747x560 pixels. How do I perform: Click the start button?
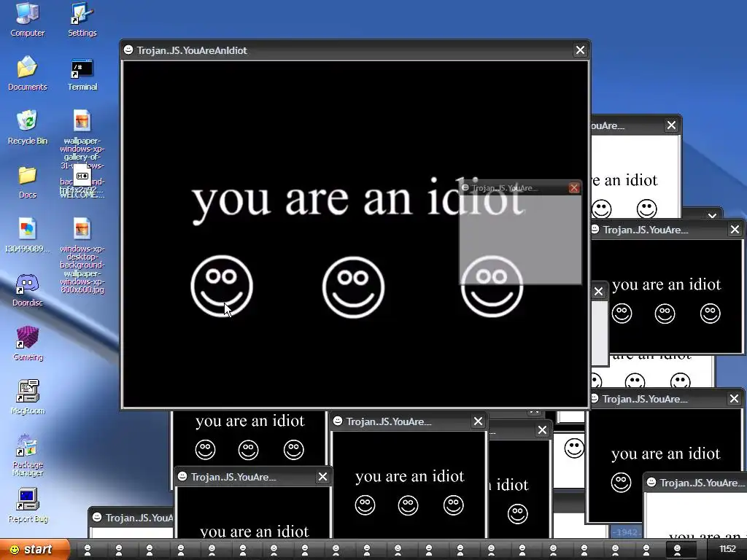(x=34, y=550)
